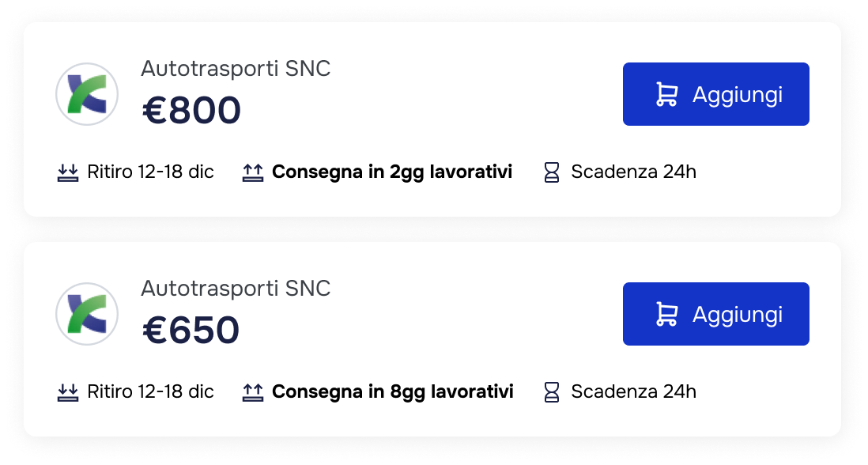Viewport: 868px width, 465px height.
Task: Select the €800 price
Action: (x=191, y=111)
